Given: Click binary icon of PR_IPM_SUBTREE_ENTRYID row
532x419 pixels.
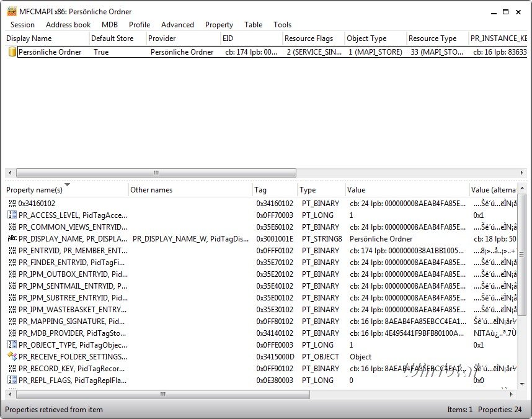Looking at the screenshot, I should [x=12, y=298].
